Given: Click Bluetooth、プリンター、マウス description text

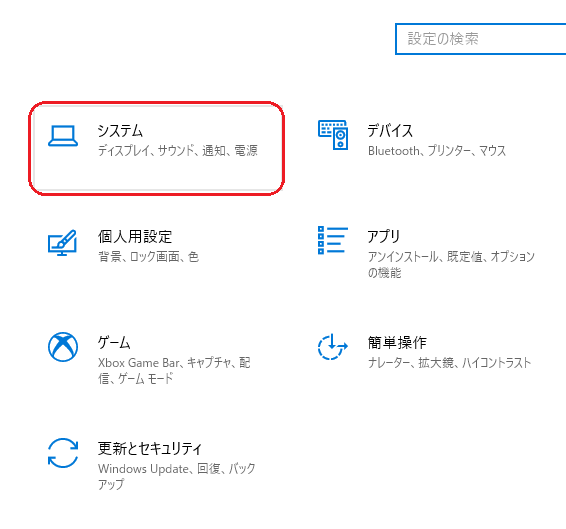Looking at the screenshot, I should (x=437, y=151).
